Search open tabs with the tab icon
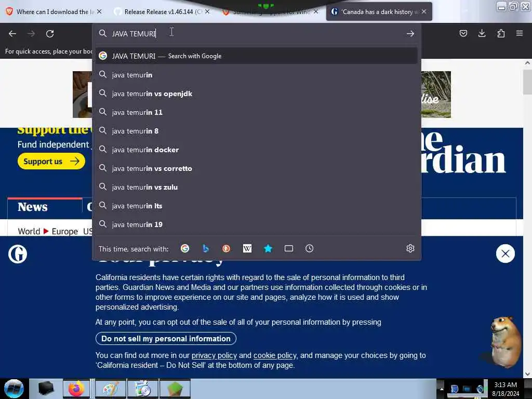Viewport: 532px width, 399px height. pyautogui.click(x=289, y=248)
